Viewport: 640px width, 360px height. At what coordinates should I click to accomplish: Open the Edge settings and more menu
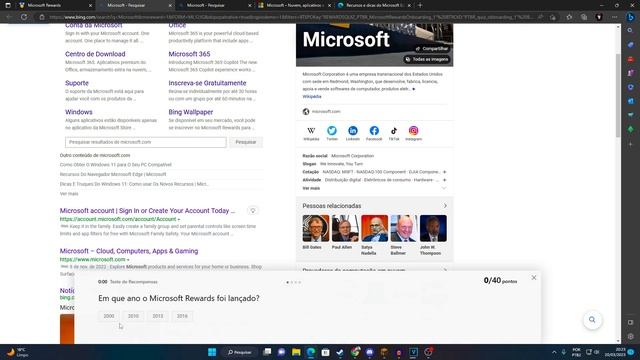614,17
